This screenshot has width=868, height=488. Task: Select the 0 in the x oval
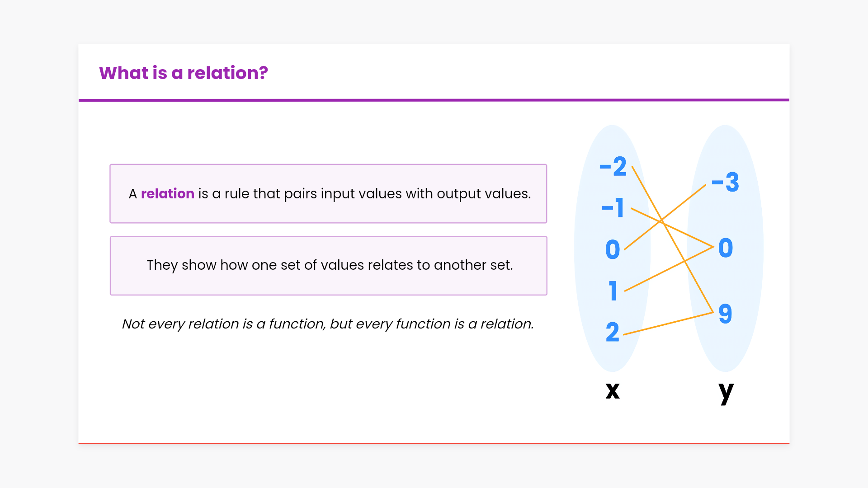coord(613,249)
